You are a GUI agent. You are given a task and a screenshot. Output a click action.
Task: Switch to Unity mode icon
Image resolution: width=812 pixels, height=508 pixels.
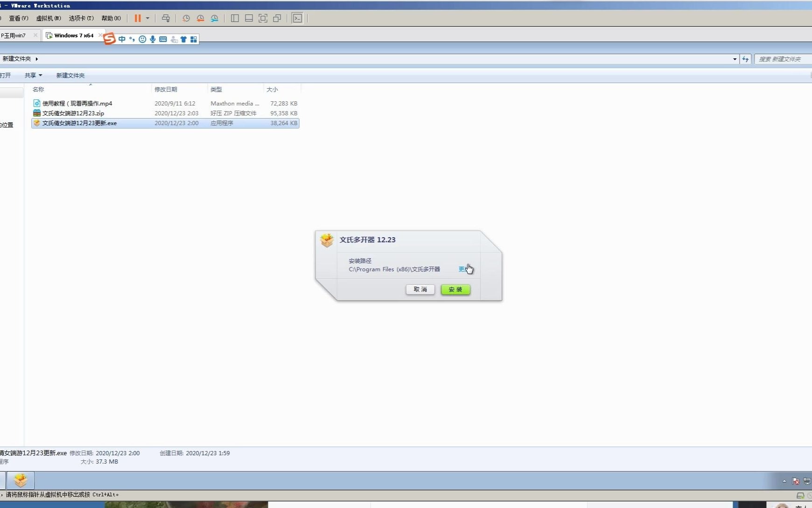277,18
